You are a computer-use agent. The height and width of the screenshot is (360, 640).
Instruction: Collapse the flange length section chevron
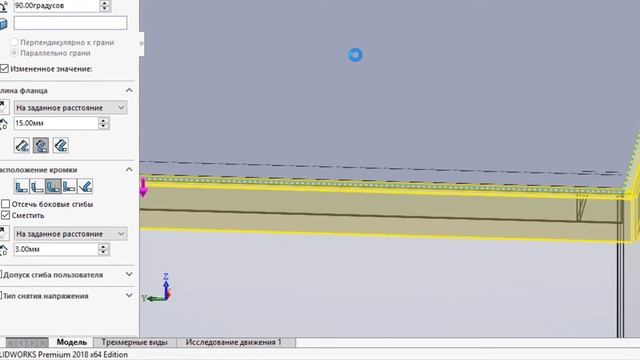129,90
